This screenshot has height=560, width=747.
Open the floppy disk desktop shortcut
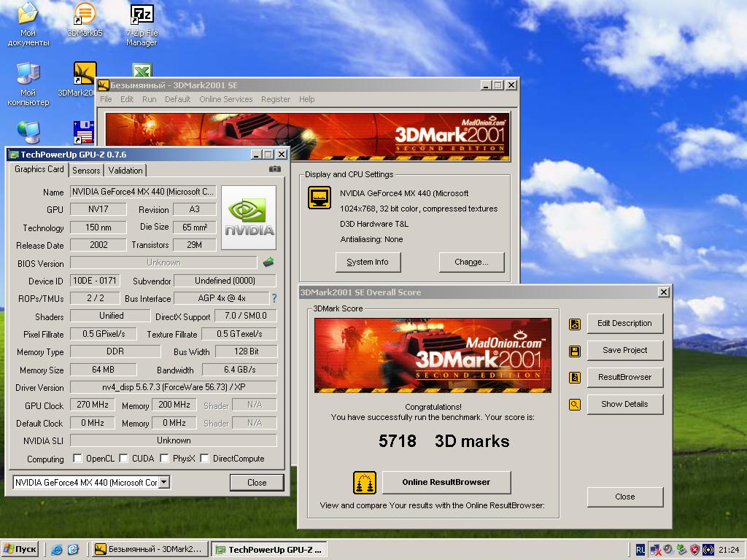84,132
